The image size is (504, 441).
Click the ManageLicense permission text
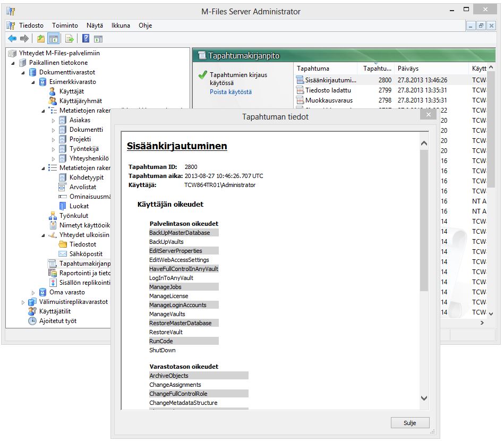coord(169,296)
